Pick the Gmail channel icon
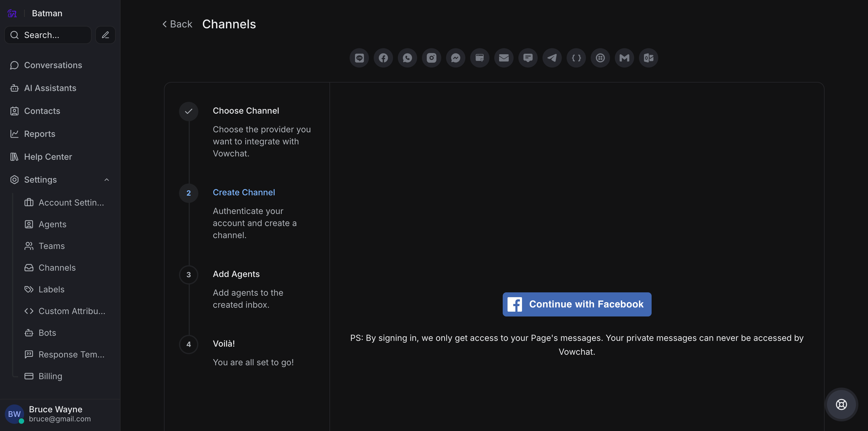Image resolution: width=868 pixels, height=431 pixels. (624, 58)
